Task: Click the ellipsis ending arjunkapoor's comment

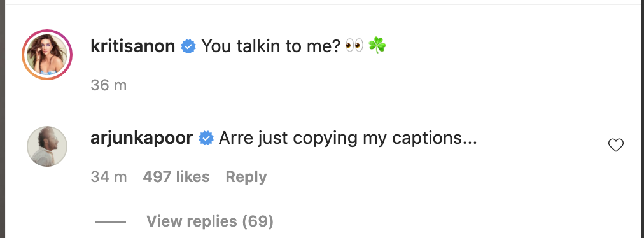Action: [470, 143]
